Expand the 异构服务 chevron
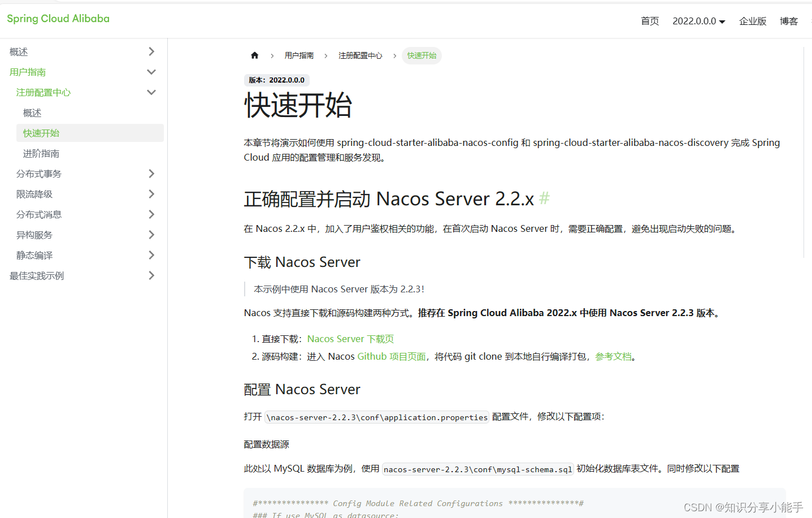The width and height of the screenshot is (812, 518). pyautogui.click(x=151, y=235)
